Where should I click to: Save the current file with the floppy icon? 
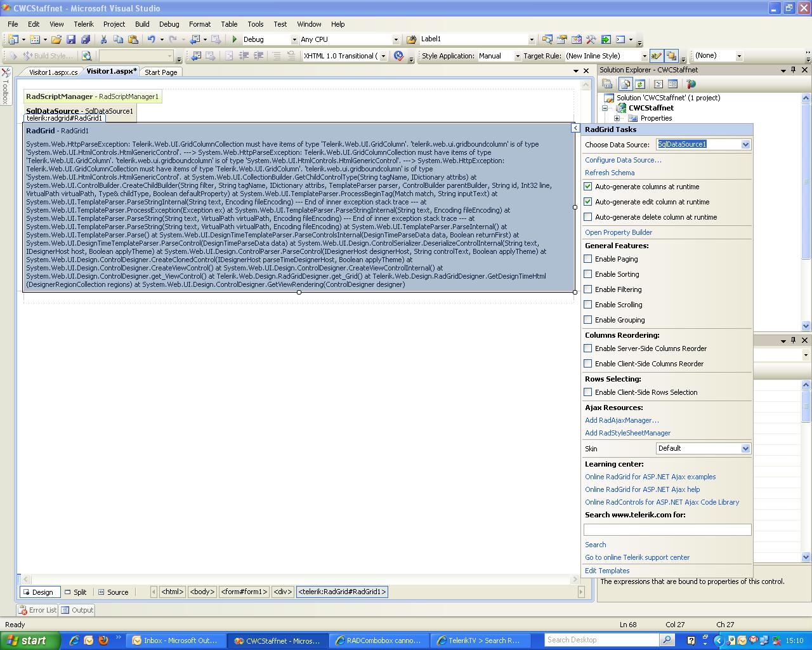[x=71, y=39]
